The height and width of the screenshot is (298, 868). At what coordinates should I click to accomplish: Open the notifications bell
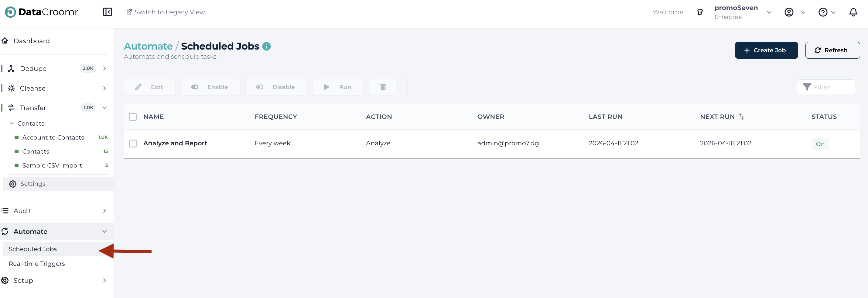(853, 12)
